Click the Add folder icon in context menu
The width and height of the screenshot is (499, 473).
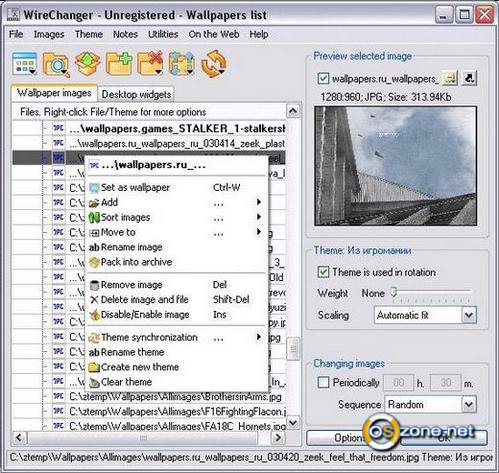click(94, 203)
